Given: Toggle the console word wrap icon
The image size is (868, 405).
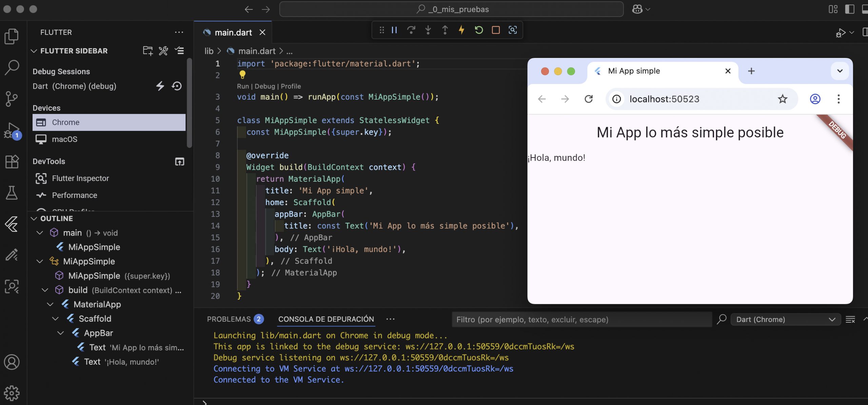Looking at the screenshot, I should coord(850,319).
